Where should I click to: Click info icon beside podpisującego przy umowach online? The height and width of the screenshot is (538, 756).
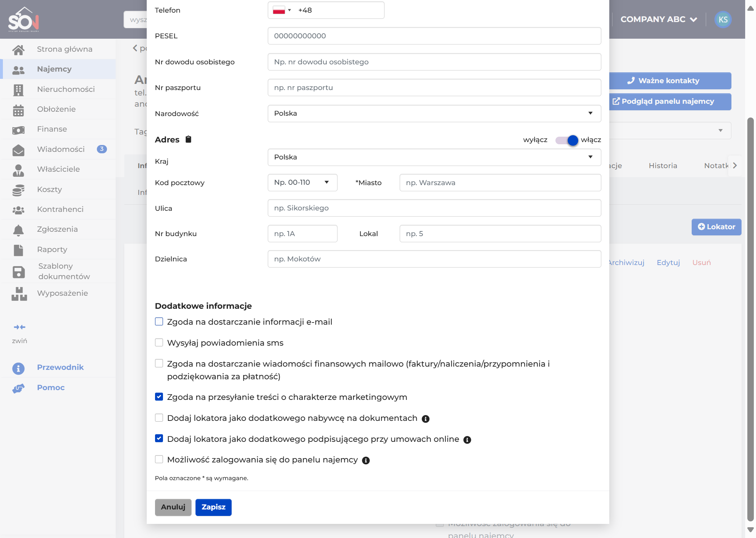tap(467, 440)
